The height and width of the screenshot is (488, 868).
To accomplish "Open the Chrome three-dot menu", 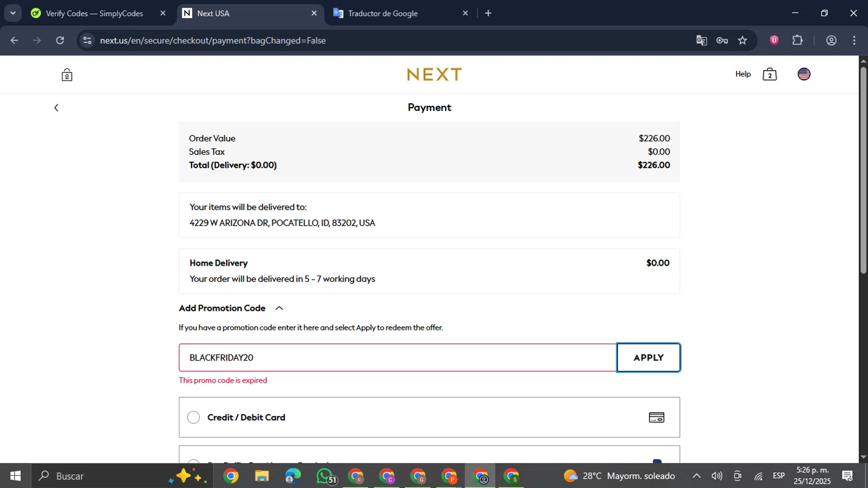I will [x=855, y=41].
